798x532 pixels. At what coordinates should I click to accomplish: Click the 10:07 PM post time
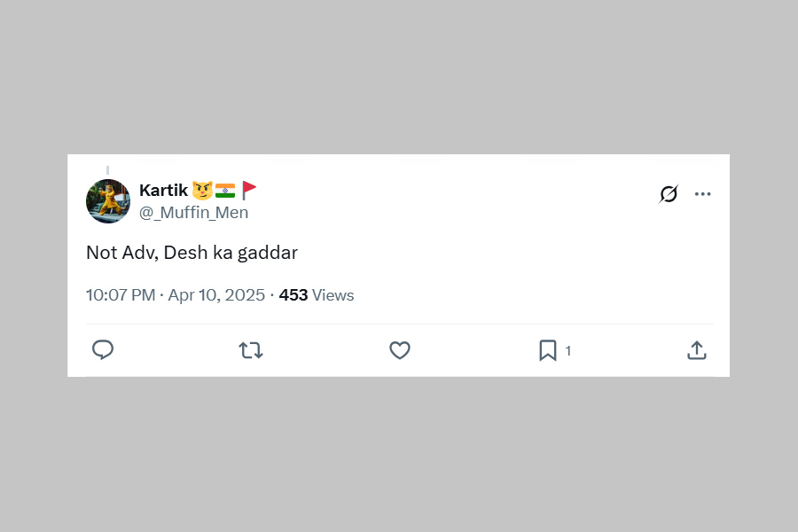pos(121,295)
